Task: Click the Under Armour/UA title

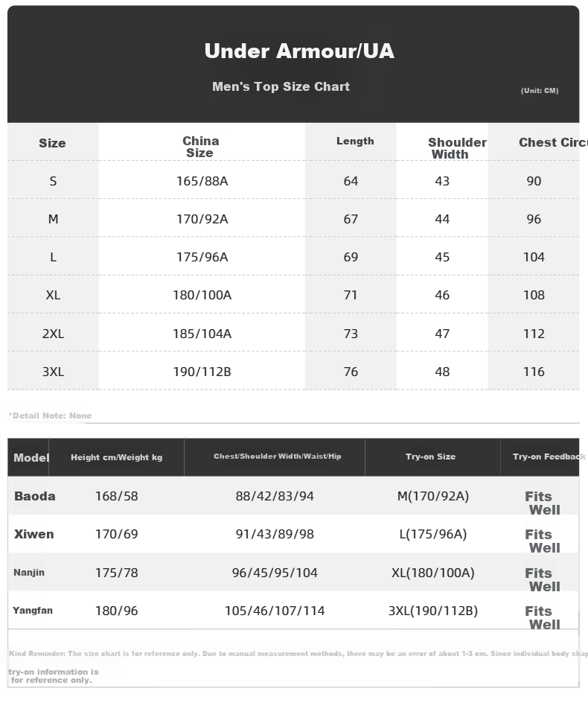Action: click(x=299, y=51)
